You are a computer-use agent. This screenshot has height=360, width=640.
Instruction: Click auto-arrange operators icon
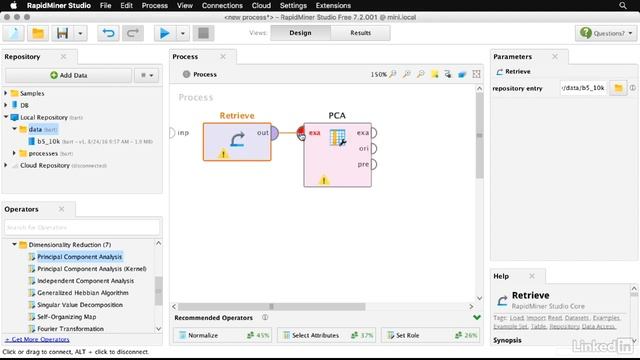tap(448, 74)
